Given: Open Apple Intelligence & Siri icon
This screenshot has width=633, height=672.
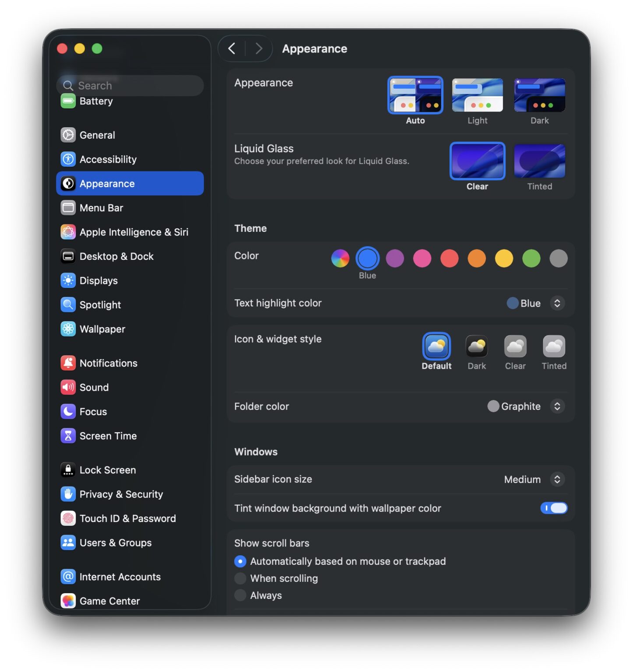Looking at the screenshot, I should pyautogui.click(x=68, y=232).
